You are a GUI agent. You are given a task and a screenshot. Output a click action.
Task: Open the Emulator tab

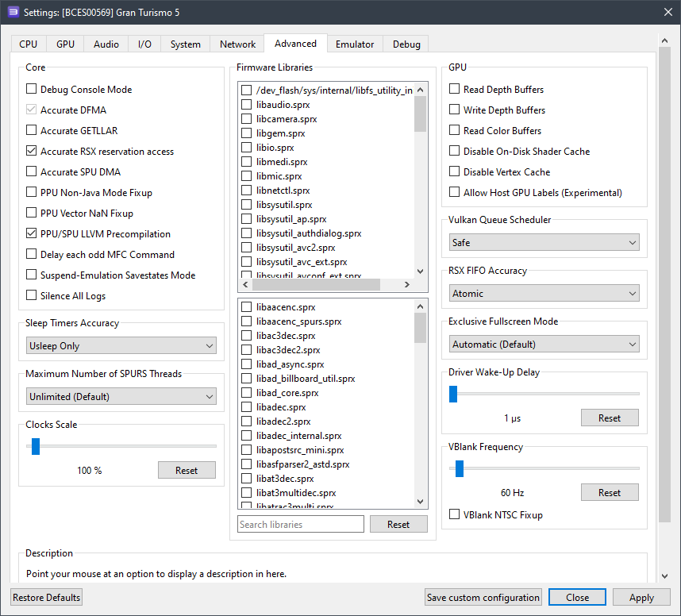[x=354, y=44]
